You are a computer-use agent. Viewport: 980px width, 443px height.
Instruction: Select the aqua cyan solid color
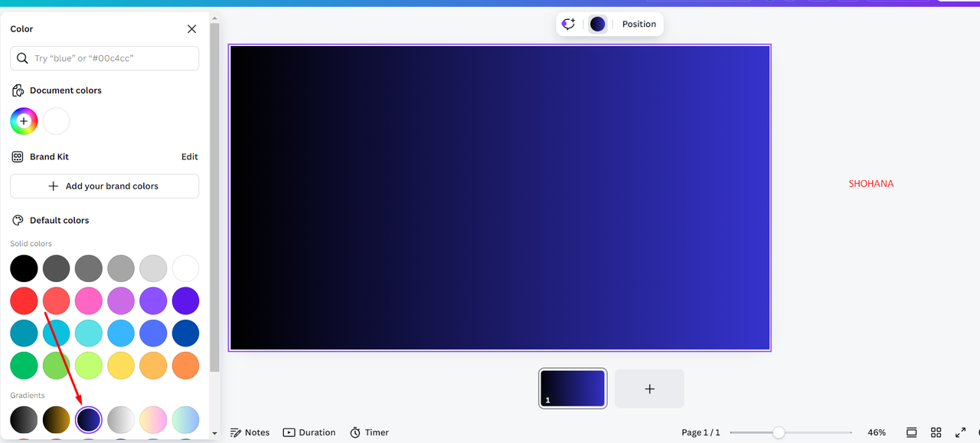point(56,333)
